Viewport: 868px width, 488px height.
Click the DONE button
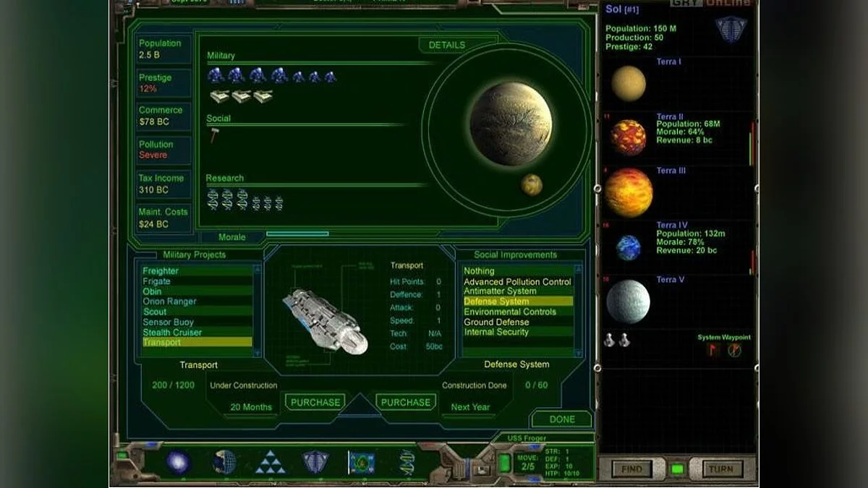(562, 419)
